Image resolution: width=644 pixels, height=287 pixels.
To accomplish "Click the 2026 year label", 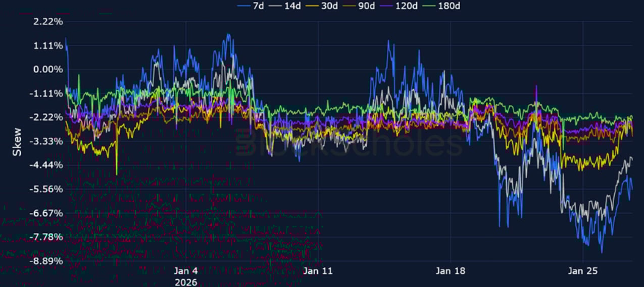I will (x=186, y=282).
